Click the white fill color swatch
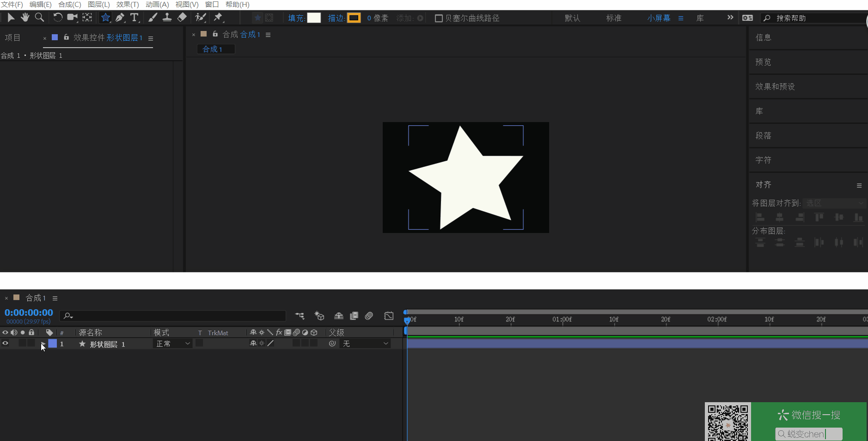868x441 pixels. tap(314, 18)
